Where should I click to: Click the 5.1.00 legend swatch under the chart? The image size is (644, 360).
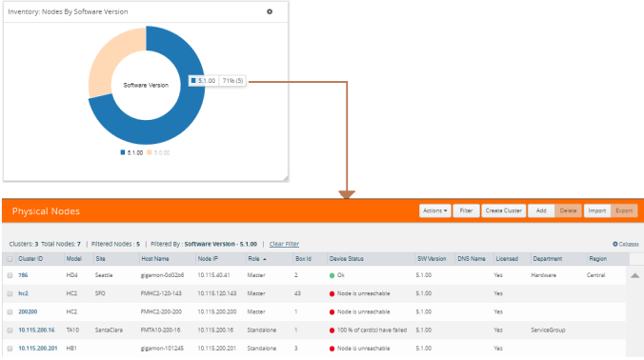(122, 152)
